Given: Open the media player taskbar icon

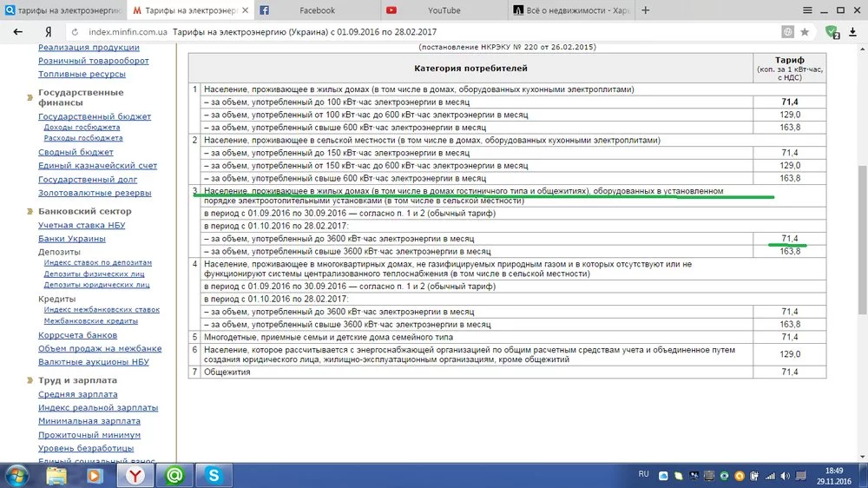Looking at the screenshot, I should (x=94, y=476).
